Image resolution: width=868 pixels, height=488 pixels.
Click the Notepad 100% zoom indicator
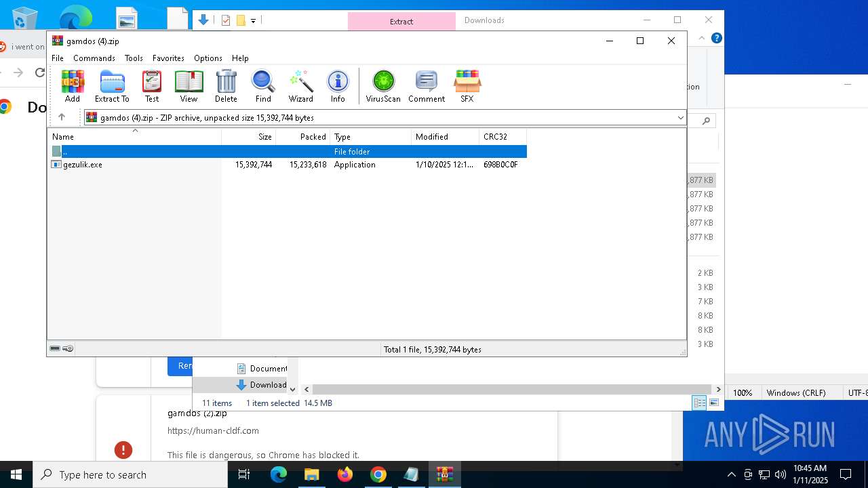pos(743,393)
